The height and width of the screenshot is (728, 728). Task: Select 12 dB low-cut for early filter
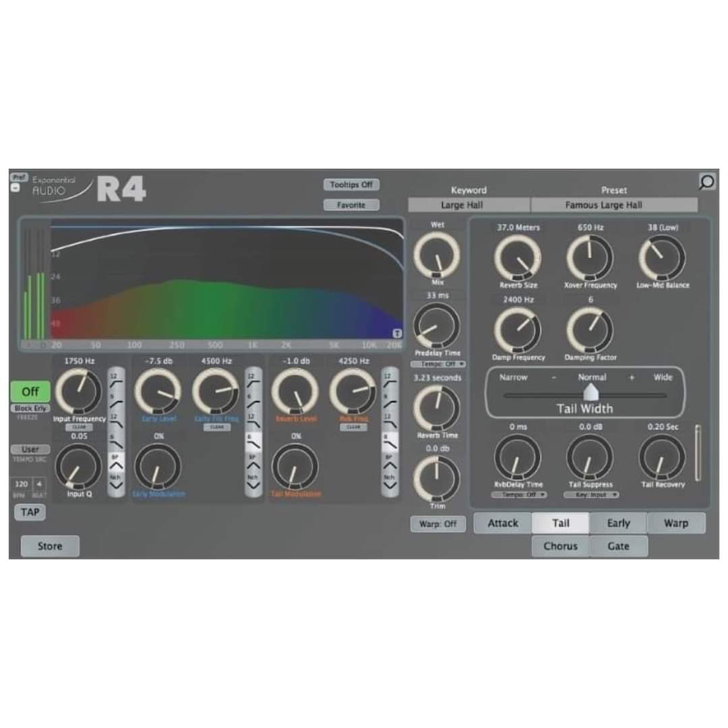coord(253,380)
